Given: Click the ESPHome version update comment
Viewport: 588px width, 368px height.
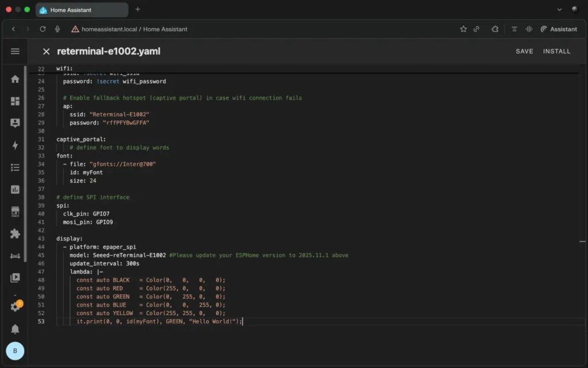Looking at the screenshot, I should point(259,255).
